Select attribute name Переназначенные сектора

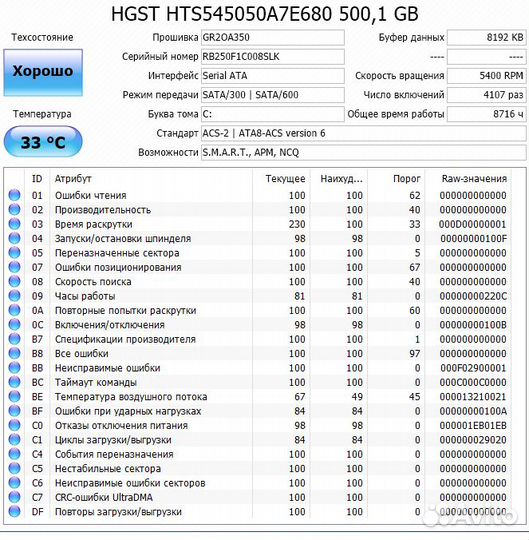coord(117,253)
